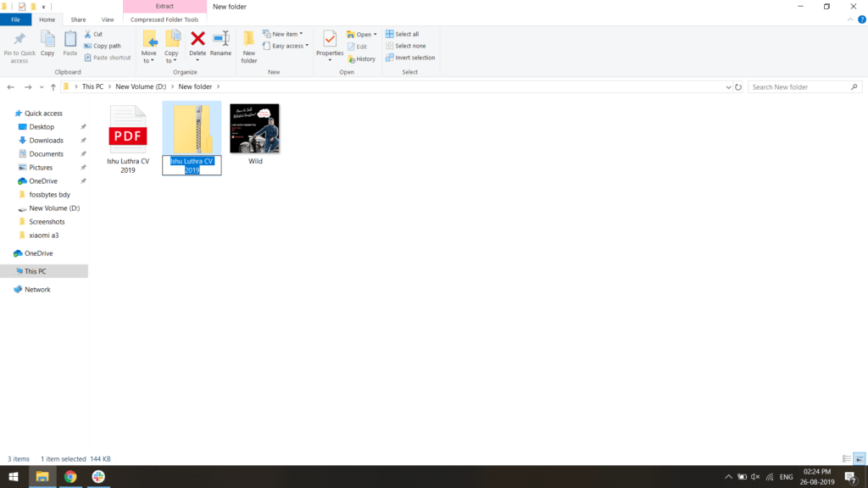Click New Volume (D:) in the breadcrumb
Screen dimensions: 868x488
[x=141, y=87]
